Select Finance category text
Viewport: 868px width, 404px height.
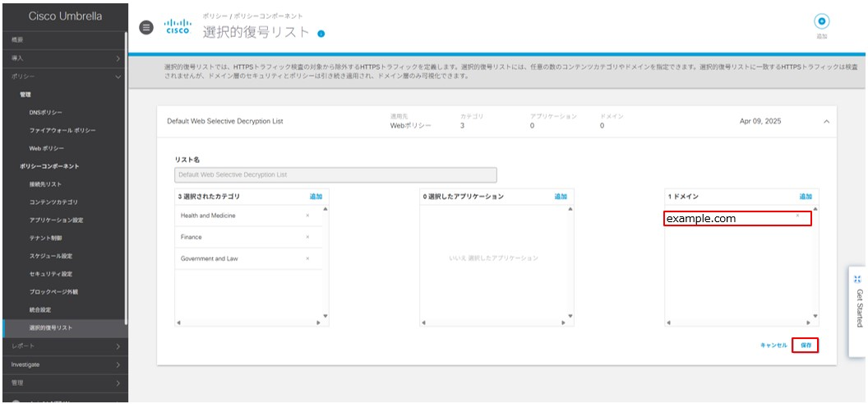191,237
